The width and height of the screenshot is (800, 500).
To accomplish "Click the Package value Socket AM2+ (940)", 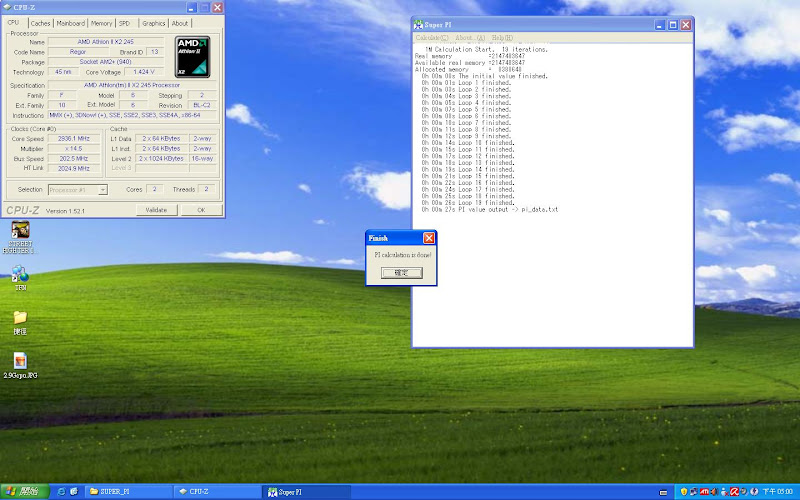I will pyautogui.click(x=106, y=62).
